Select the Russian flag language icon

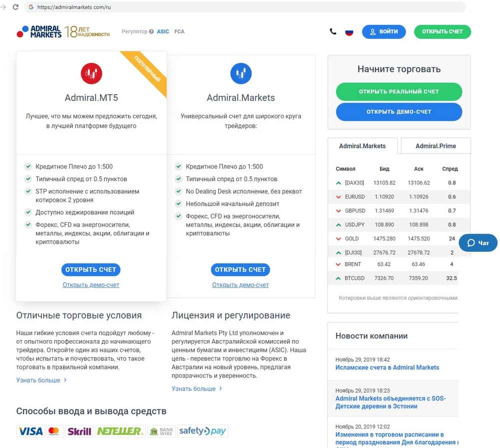tap(349, 32)
